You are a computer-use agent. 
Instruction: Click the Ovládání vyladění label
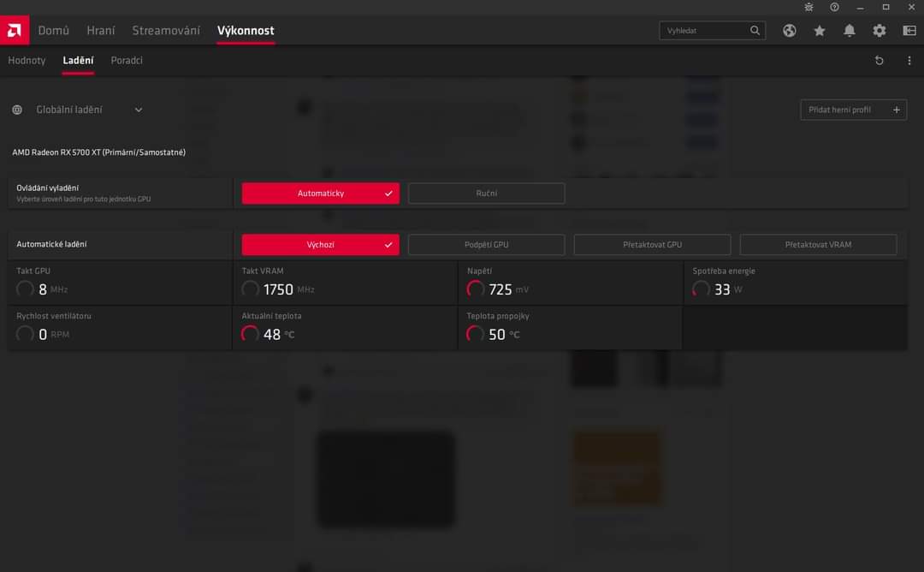pyautogui.click(x=48, y=188)
